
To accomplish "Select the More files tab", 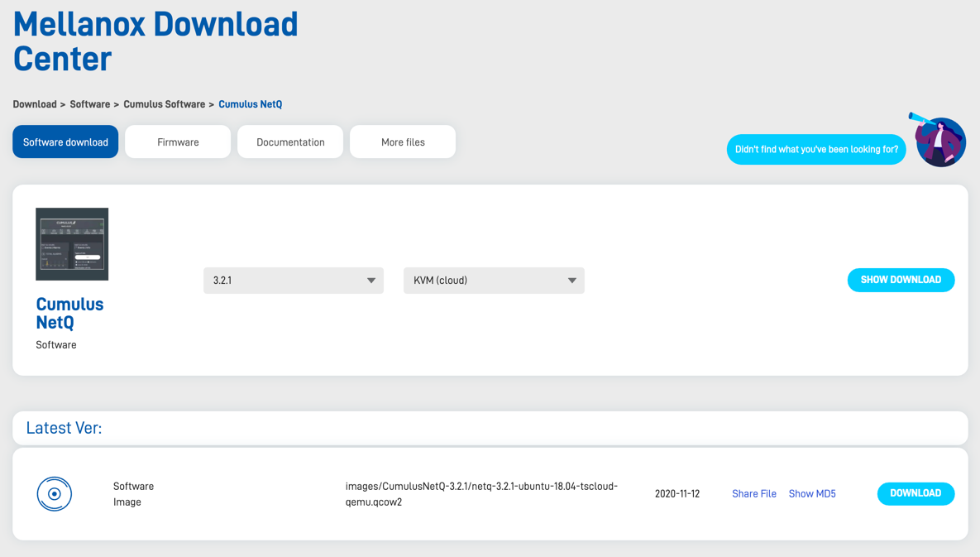I will tap(403, 142).
